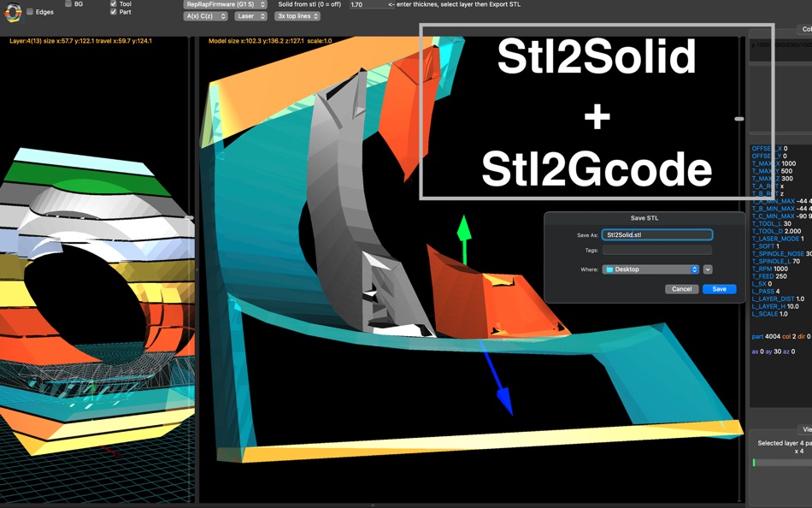Click the Desktop folder icon in Save dialog
Screen dimensions: 812x508
[x=609, y=269]
